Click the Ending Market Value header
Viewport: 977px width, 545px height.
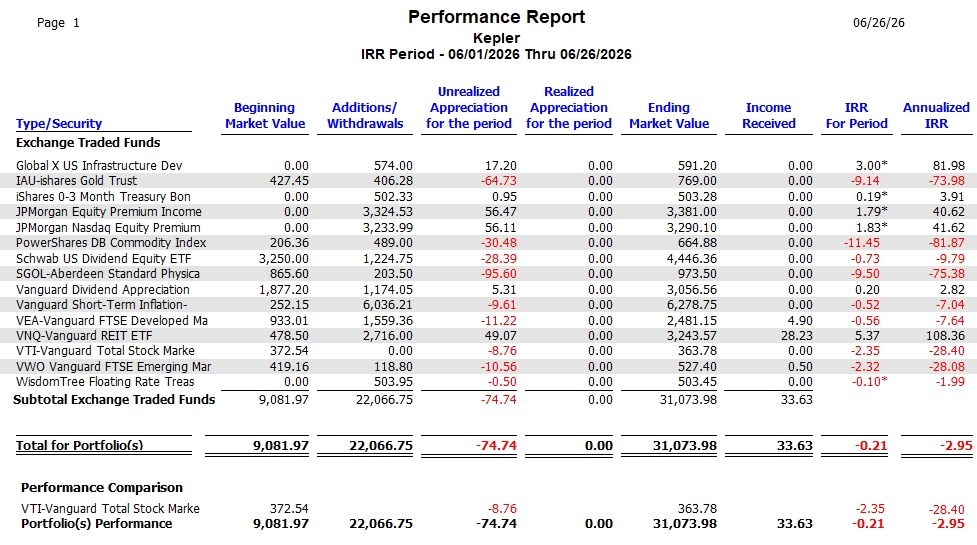pyautogui.click(x=669, y=116)
